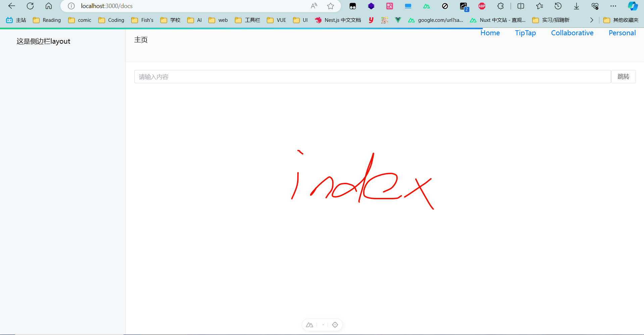The width and height of the screenshot is (644, 335).
Task: Click the 跳转 button
Action: pyautogui.click(x=623, y=77)
